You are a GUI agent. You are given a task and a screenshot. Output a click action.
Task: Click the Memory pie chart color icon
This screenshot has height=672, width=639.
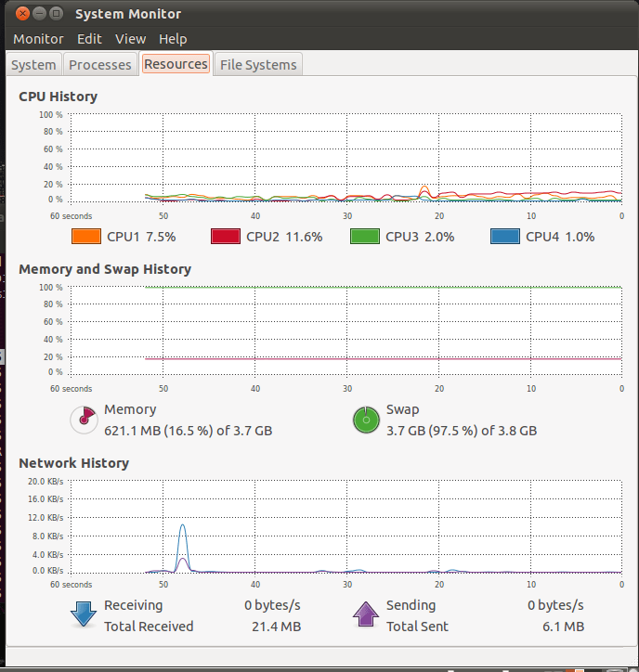tap(85, 420)
